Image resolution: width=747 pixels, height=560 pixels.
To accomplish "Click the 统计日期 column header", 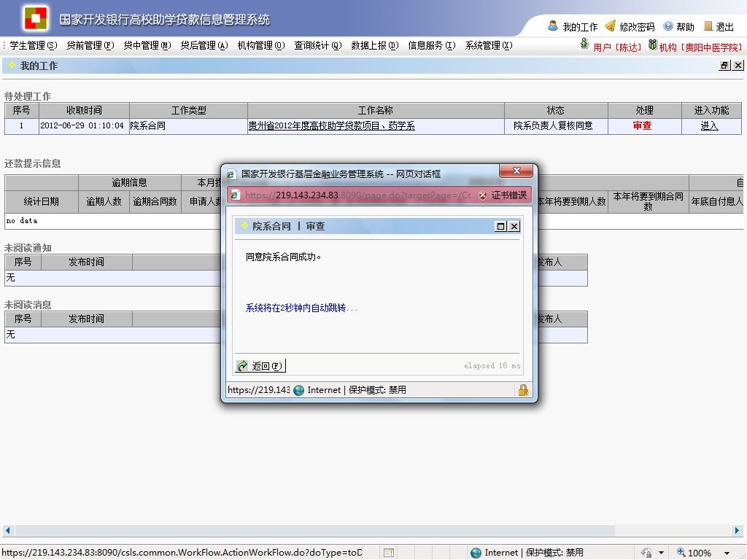I will [42, 201].
